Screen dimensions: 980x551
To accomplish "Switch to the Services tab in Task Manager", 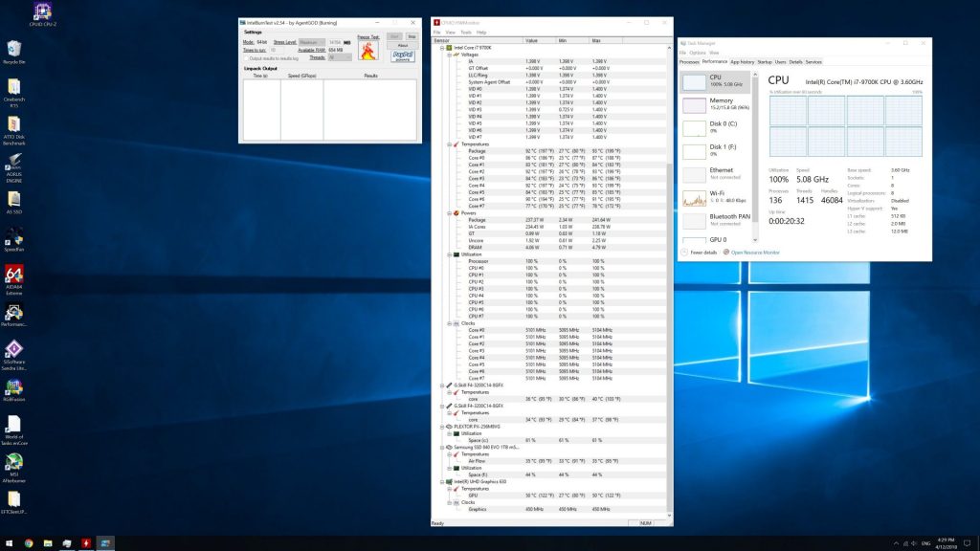I will click(x=813, y=62).
